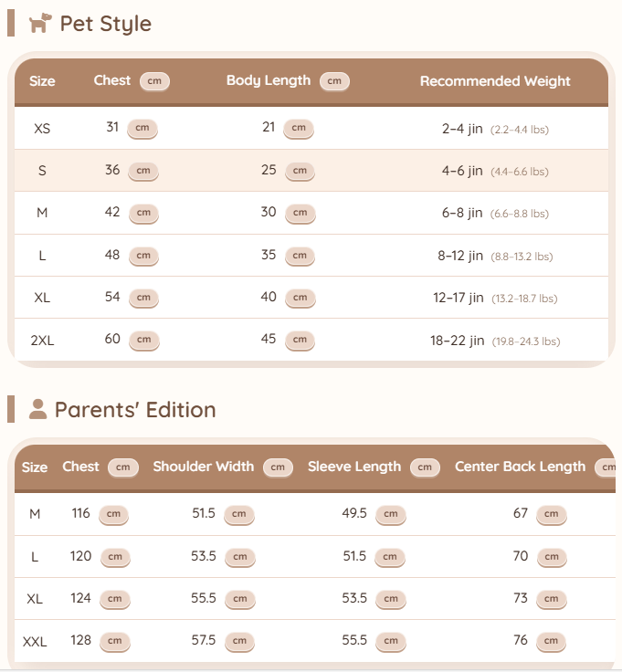Select the Parents' Edition section heading

[x=135, y=410]
